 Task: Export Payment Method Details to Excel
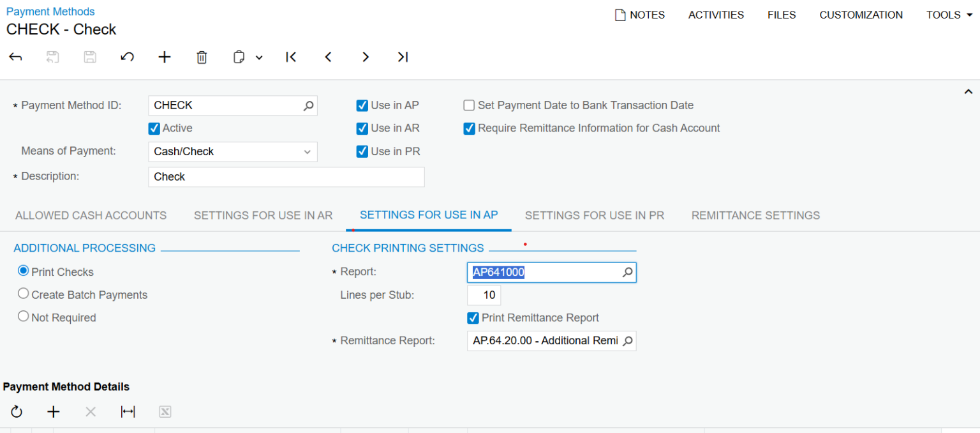tap(165, 411)
